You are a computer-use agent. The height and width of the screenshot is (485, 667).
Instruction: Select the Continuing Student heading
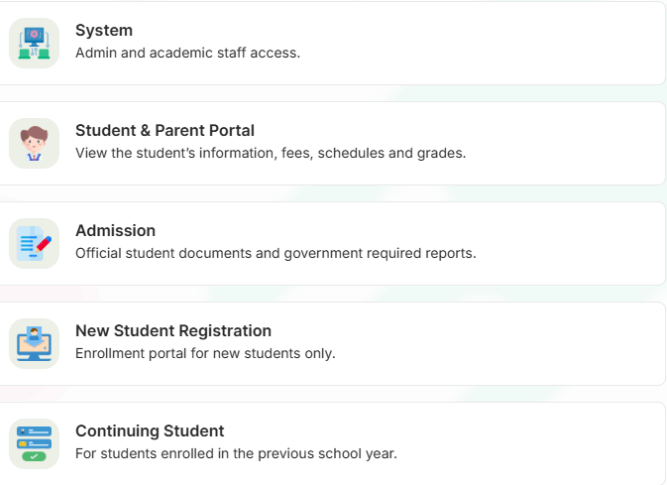(150, 431)
